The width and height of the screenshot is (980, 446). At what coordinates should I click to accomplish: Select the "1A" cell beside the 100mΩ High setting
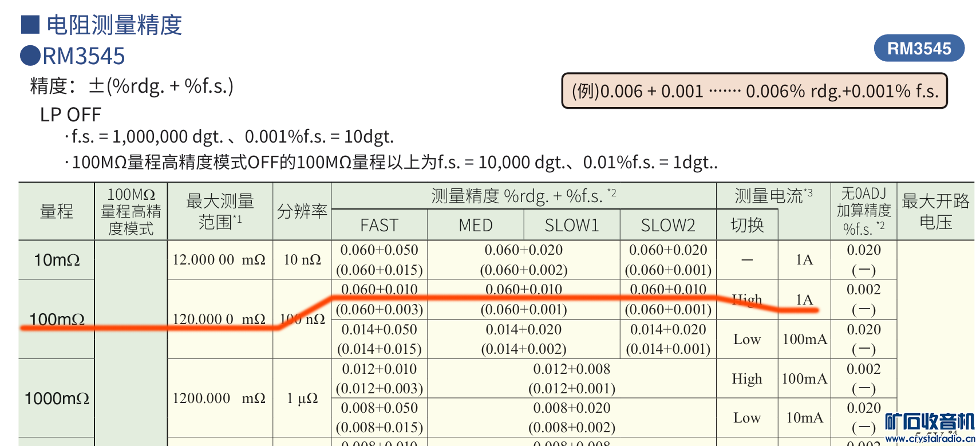(x=804, y=299)
